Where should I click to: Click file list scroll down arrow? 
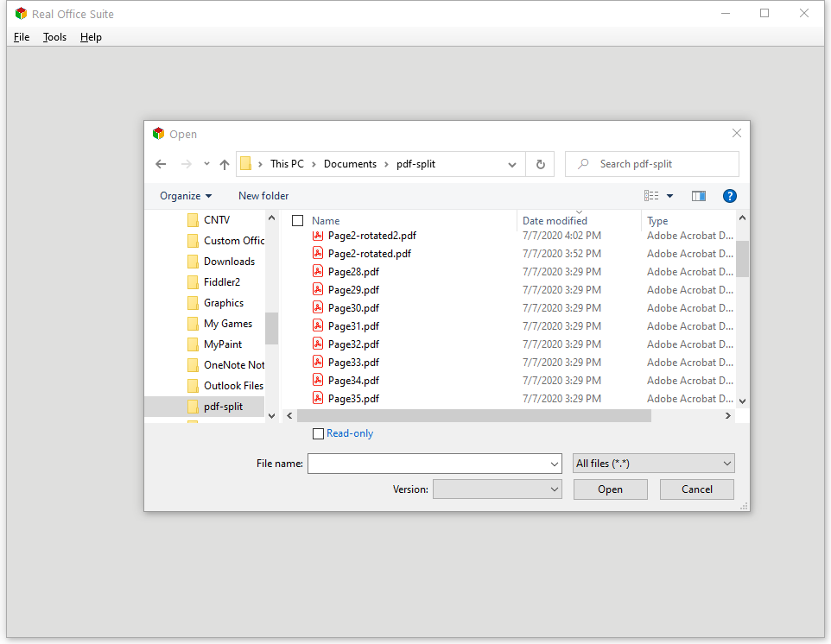pos(743,401)
